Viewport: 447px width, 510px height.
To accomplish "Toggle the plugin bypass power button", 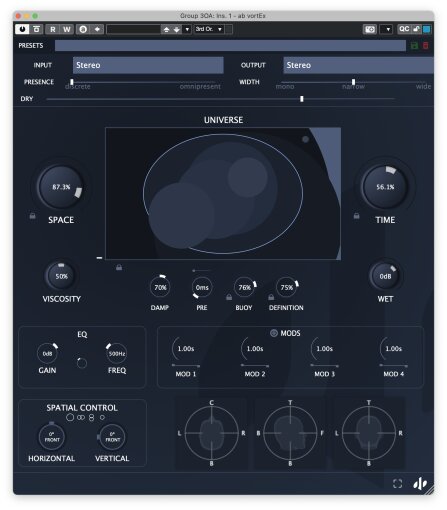I will pyautogui.click(x=22, y=29).
